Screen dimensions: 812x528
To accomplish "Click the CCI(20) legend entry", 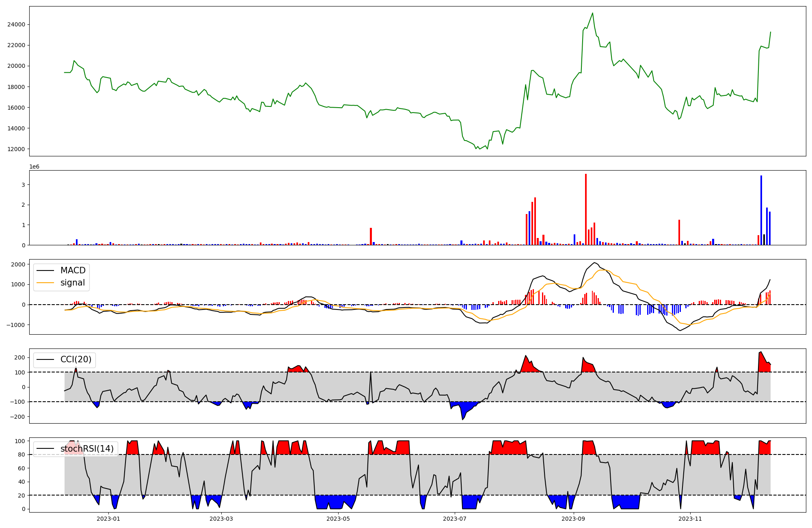I will pyautogui.click(x=76, y=359).
